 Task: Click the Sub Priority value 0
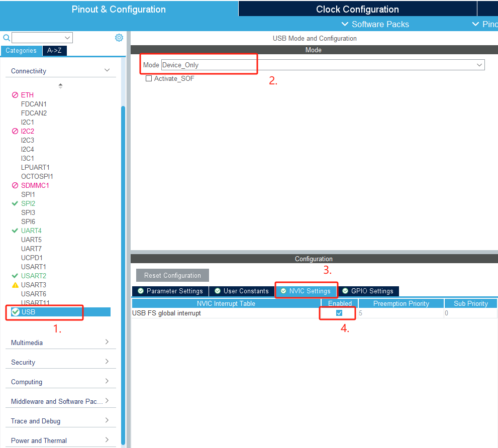446,313
